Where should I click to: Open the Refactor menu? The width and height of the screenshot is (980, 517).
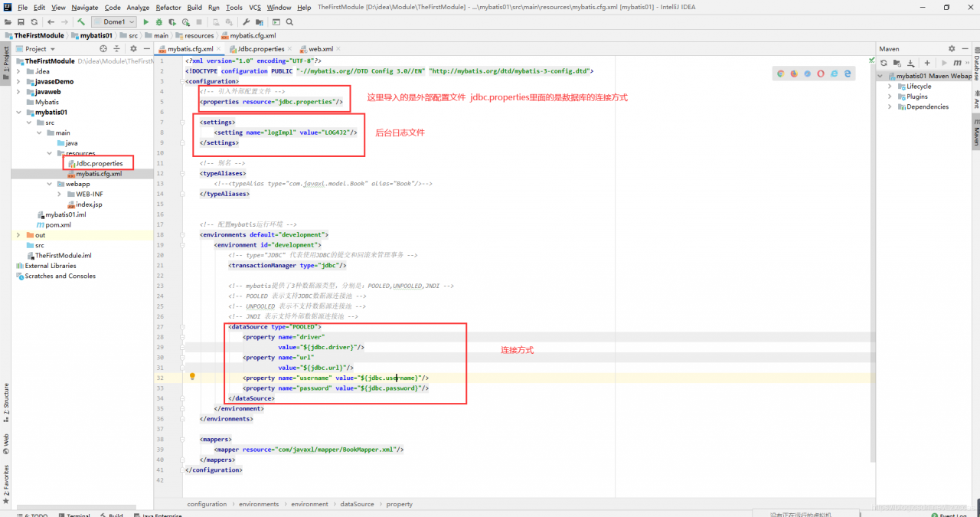click(168, 8)
